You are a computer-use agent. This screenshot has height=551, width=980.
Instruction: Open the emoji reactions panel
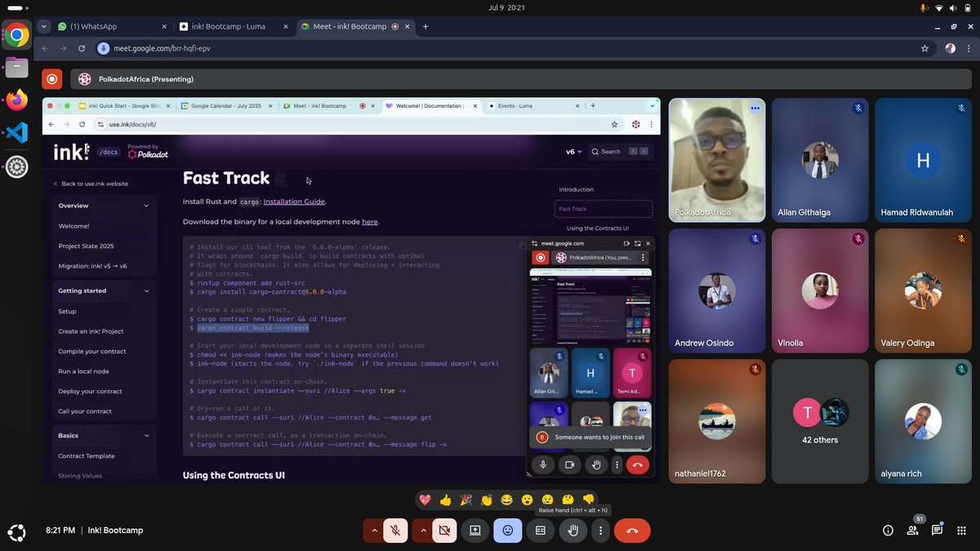(x=507, y=530)
